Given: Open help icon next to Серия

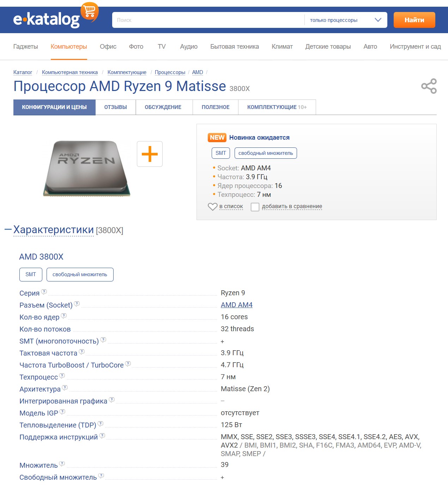Looking at the screenshot, I should [44, 292].
